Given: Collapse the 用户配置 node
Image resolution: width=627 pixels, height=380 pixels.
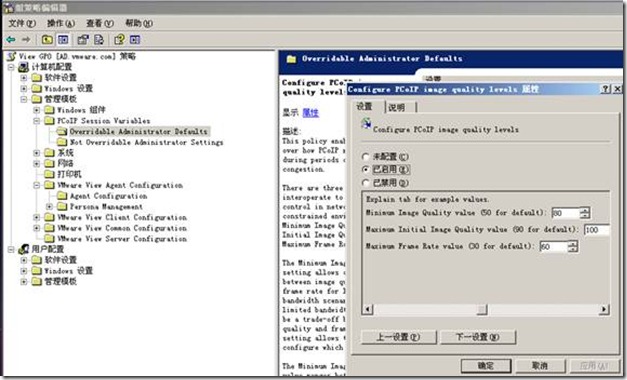Looking at the screenshot, I should coord(11,249).
